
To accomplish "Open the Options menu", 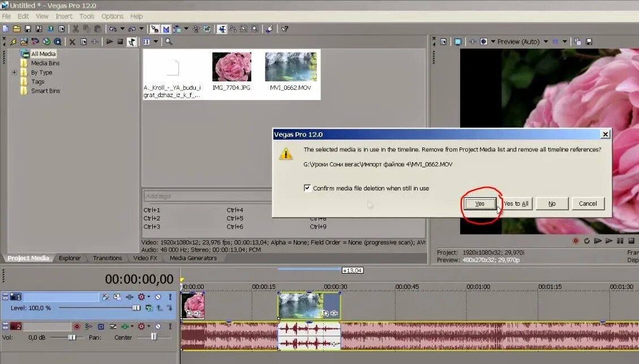I will coord(112,16).
